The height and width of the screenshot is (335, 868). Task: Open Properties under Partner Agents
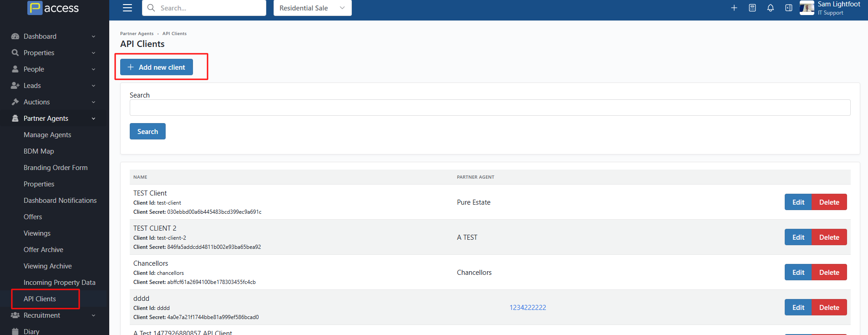39,184
